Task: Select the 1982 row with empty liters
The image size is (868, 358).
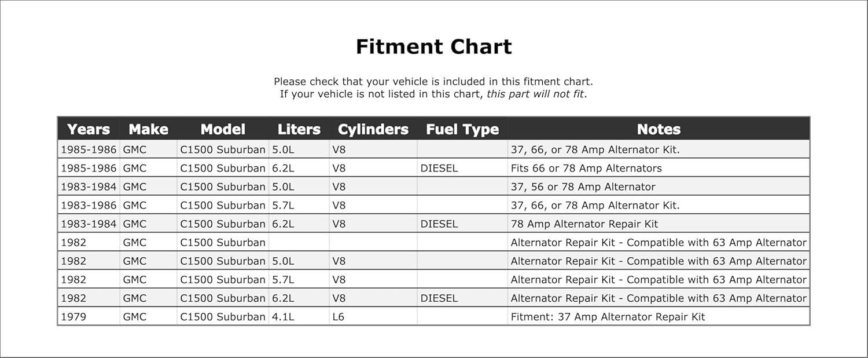Action: (x=433, y=242)
